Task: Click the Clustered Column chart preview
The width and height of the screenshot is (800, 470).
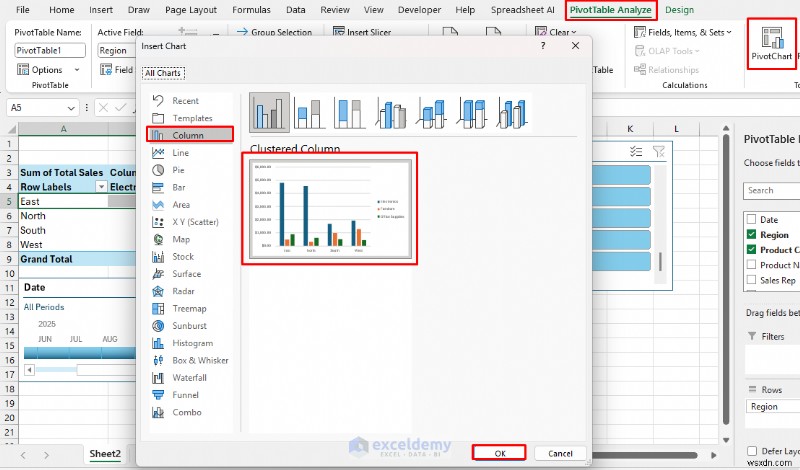Action: (x=330, y=209)
